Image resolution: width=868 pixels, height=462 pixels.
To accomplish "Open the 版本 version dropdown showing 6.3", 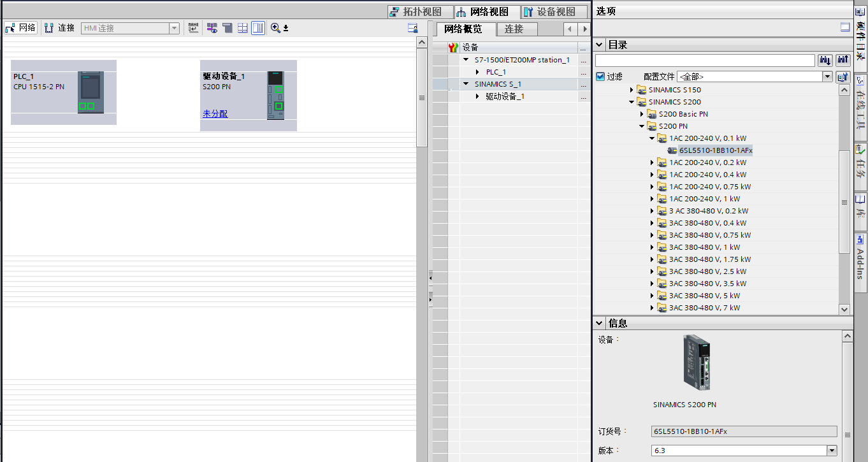I will coord(831,451).
